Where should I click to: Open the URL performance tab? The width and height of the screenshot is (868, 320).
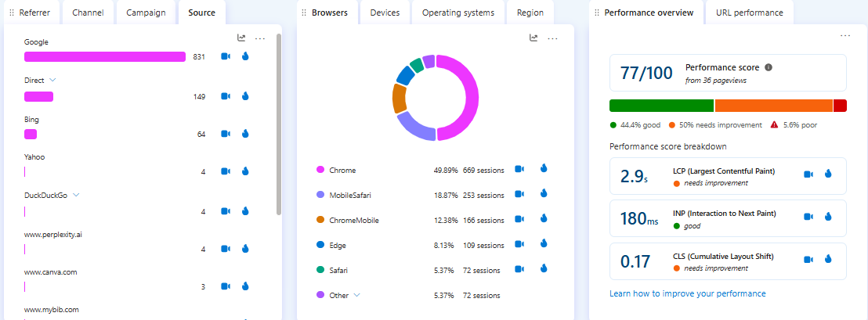tap(749, 13)
